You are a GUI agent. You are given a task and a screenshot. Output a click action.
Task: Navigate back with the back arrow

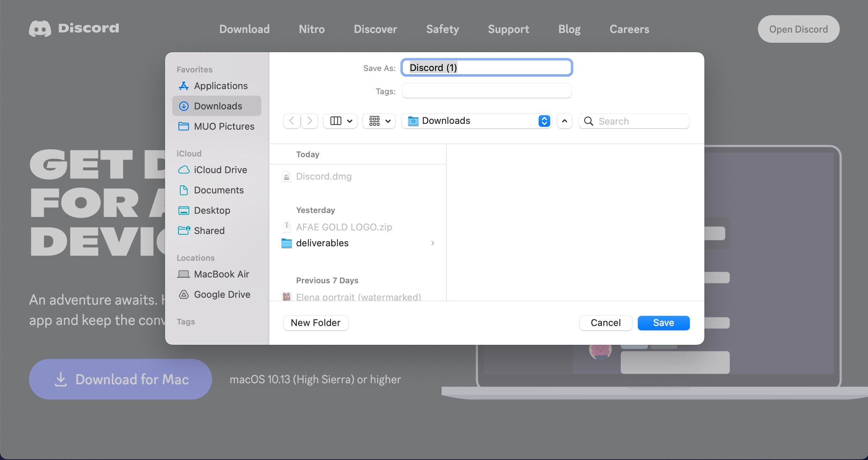[291, 121]
